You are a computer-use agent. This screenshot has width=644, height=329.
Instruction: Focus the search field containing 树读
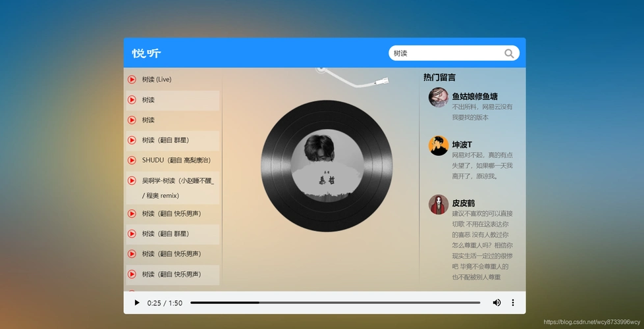pos(454,53)
